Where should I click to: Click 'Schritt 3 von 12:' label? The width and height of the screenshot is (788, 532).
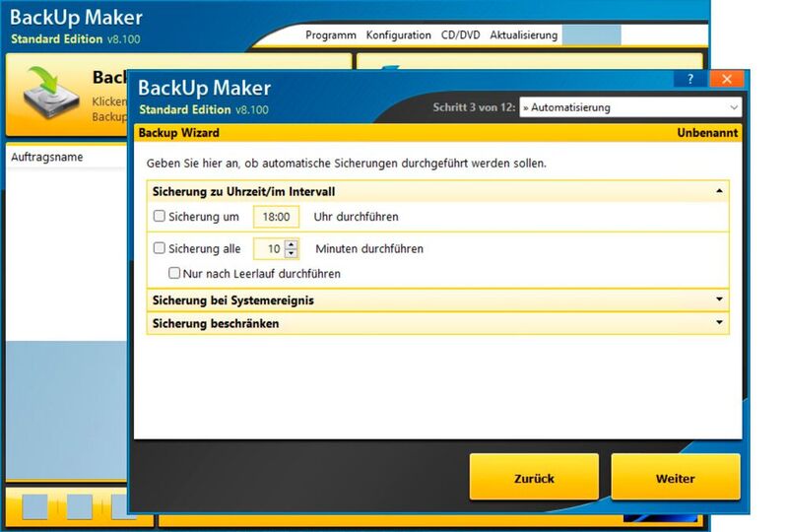tap(474, 107)
